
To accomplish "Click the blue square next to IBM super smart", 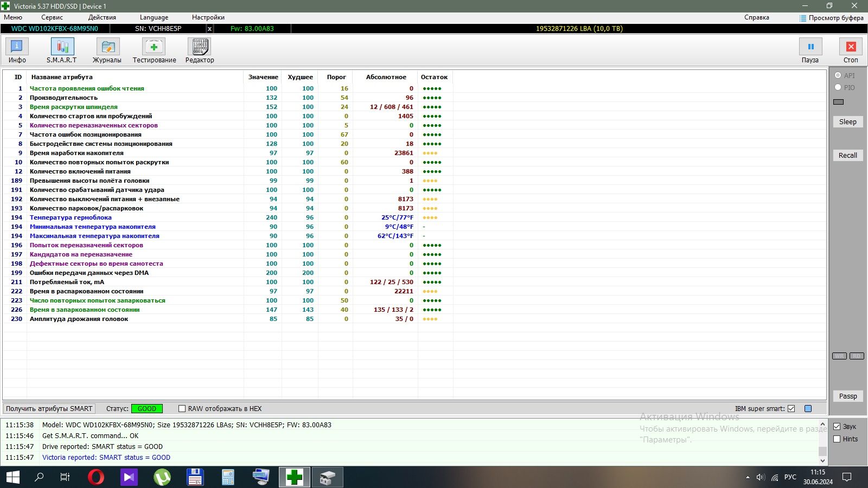I will pos(808,409).
